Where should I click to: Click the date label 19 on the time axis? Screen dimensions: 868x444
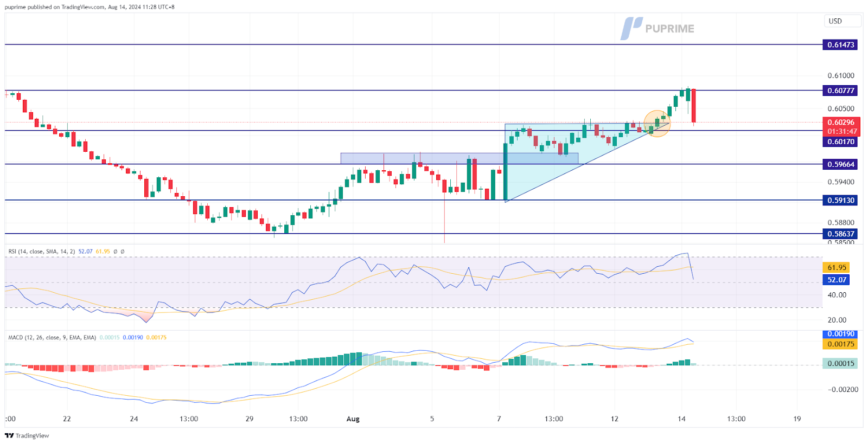(797, 419)
